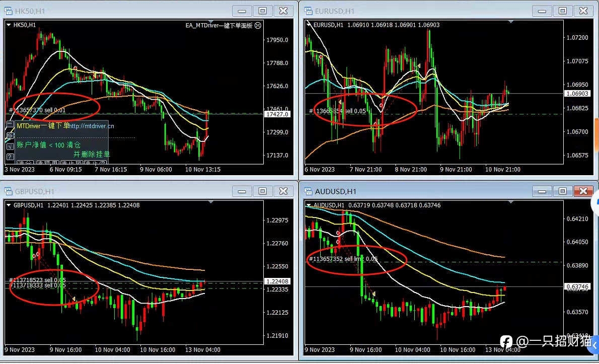Close the AUDUSD,H1 chart window with red X

pyautogui.click(x=583, y=191)
